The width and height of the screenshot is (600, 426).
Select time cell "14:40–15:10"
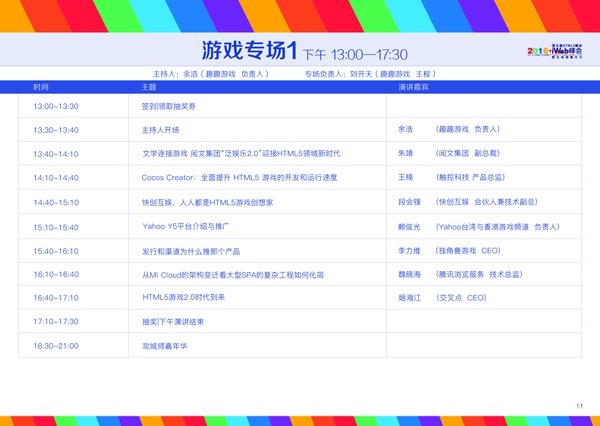tap(56, 202)
